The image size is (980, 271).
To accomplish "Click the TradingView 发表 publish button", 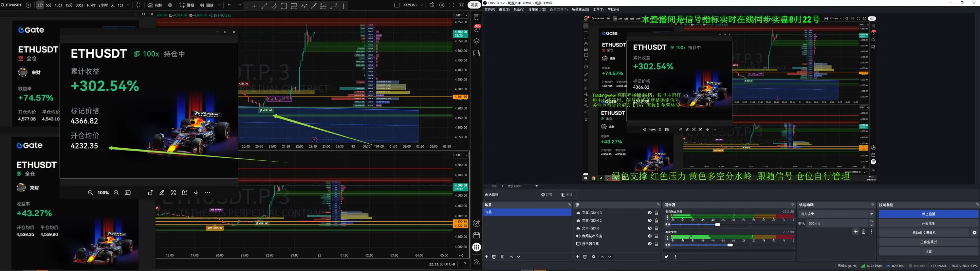I will point(474,5).
